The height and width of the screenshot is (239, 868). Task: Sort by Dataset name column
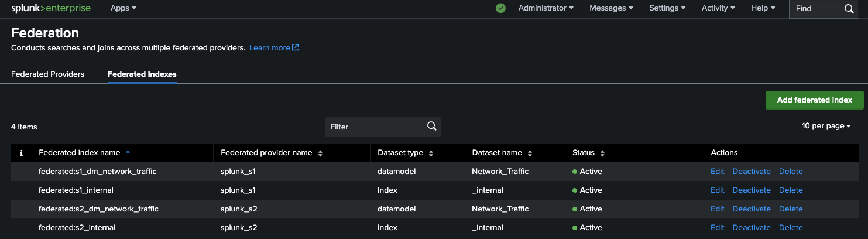point(502,153)
